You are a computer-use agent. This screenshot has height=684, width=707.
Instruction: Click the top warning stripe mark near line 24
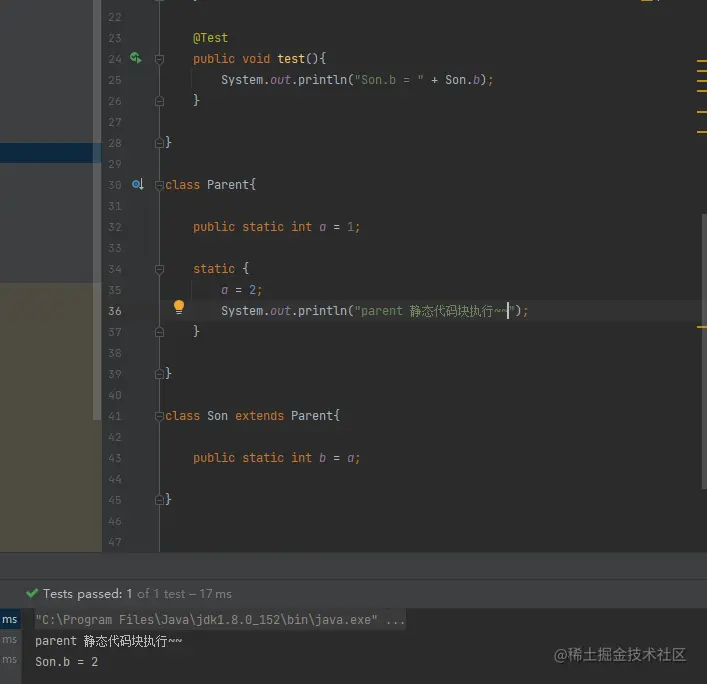coord(702,60)
